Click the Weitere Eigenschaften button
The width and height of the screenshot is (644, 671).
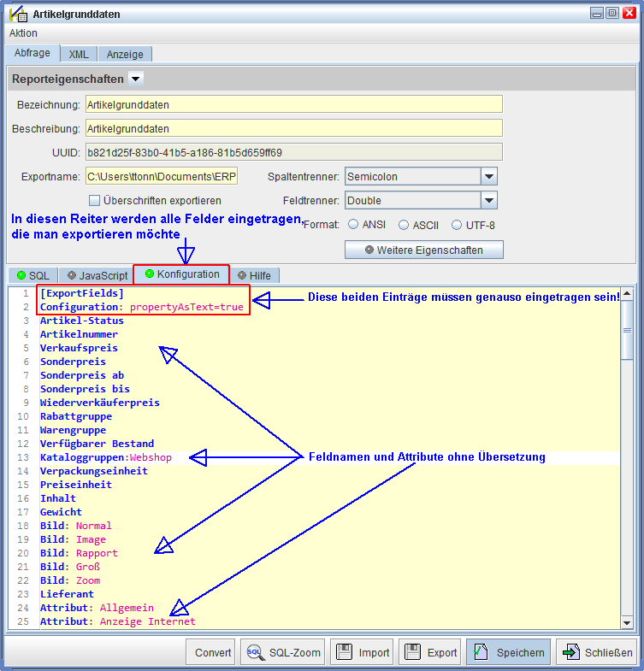pyautogui.click(x=423, y=250)
